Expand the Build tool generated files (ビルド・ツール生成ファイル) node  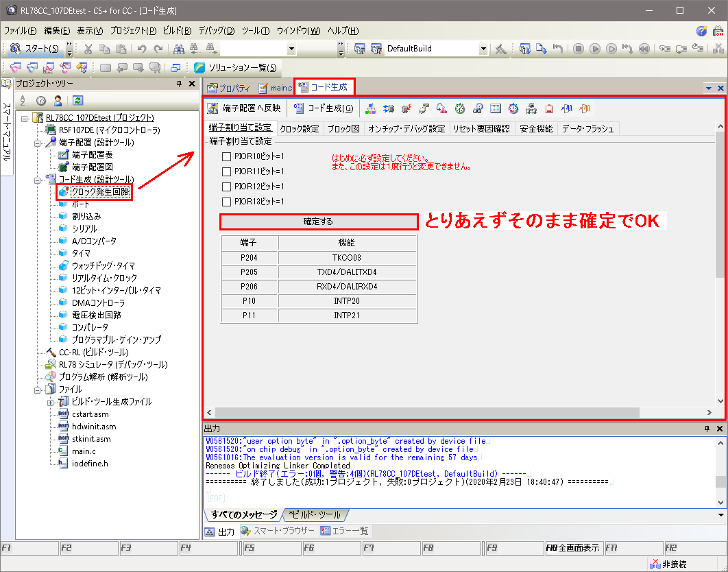(x=50, y=403)
